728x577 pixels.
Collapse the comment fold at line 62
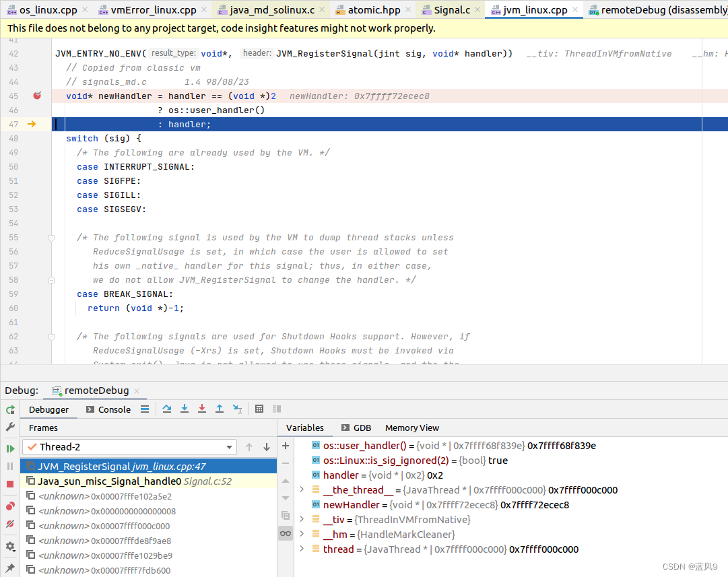(52, 337)
